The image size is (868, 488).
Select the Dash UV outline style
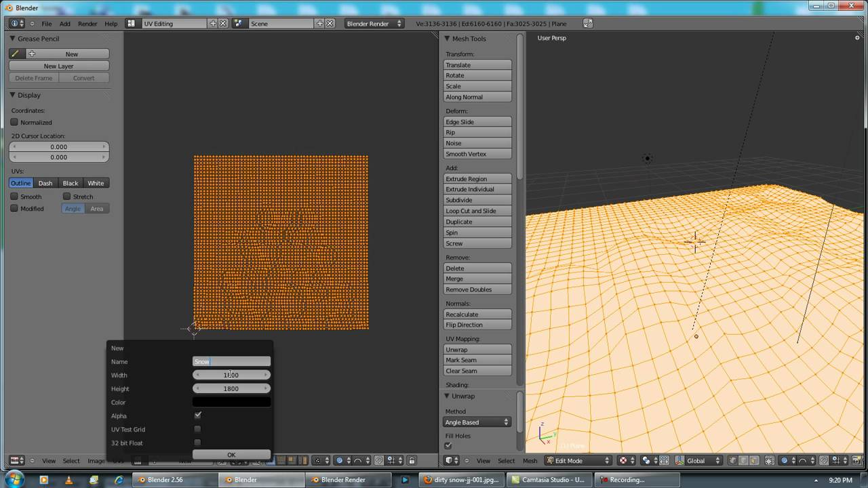pyautogui.click(x=45, y=183)
